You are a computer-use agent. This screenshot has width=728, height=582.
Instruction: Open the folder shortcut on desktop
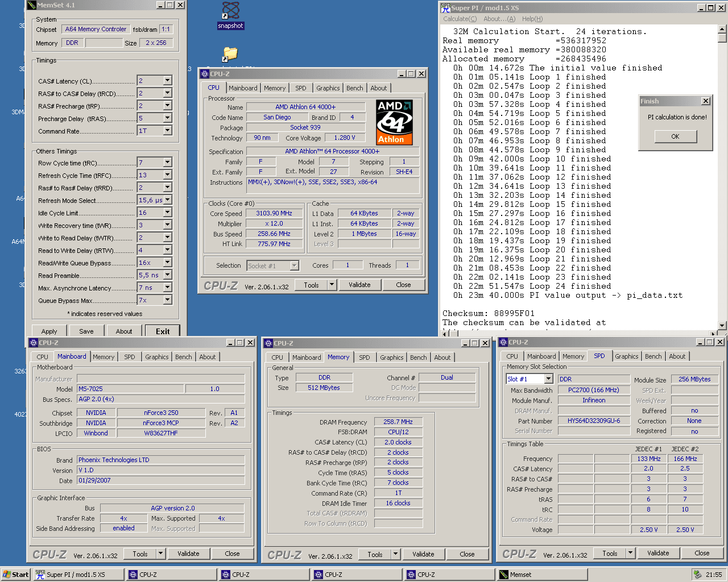(230, 54)
